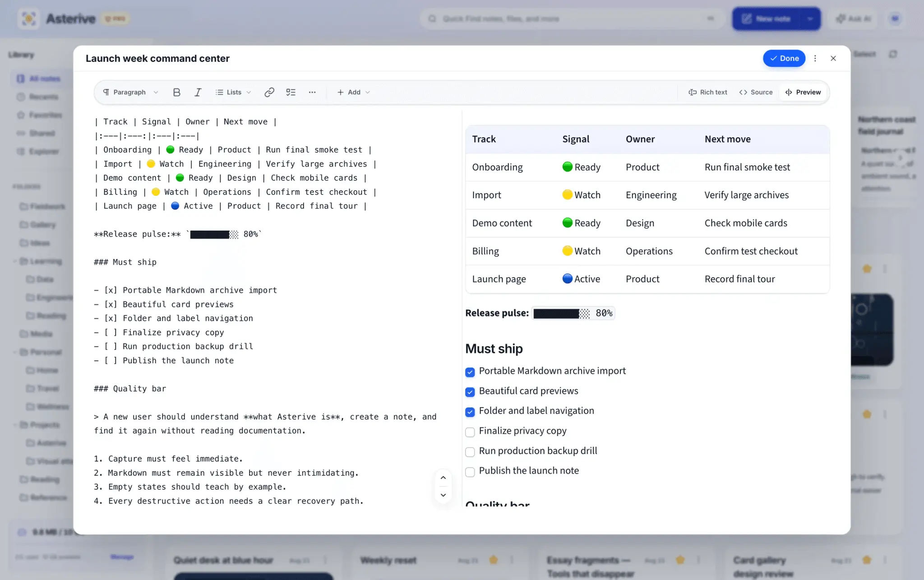Close the Launch week command center note
The width and height of the screenshot is (924, 580).
click(x=833, y=58)
